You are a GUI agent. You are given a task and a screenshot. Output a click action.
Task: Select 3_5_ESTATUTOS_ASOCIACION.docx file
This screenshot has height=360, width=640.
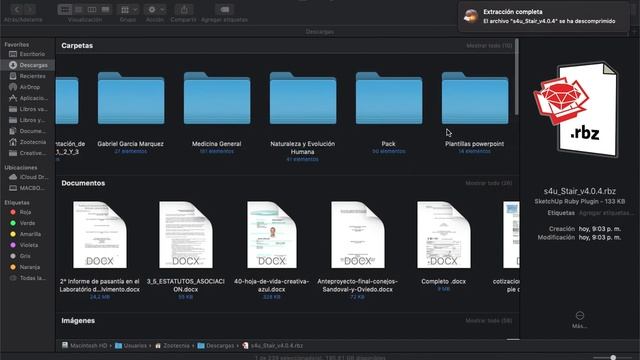[x=186, y=235]
